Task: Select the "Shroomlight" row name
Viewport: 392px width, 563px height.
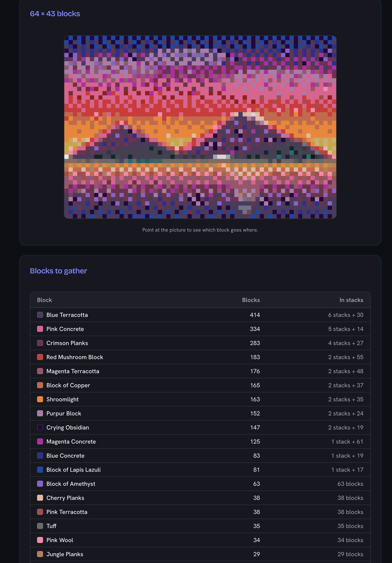Action: pos(62,399)
